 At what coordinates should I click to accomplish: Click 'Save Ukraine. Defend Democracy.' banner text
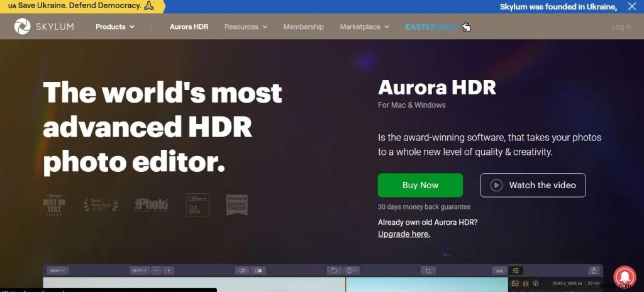79,6
